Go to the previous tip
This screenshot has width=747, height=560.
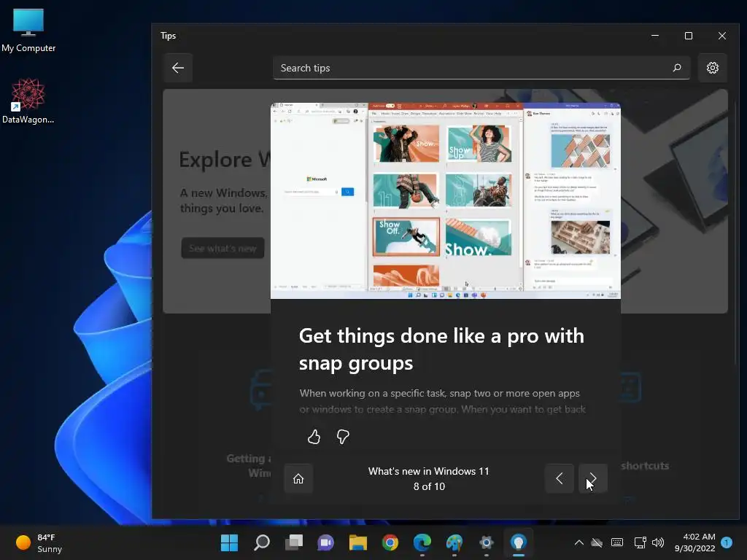point(560,478)
